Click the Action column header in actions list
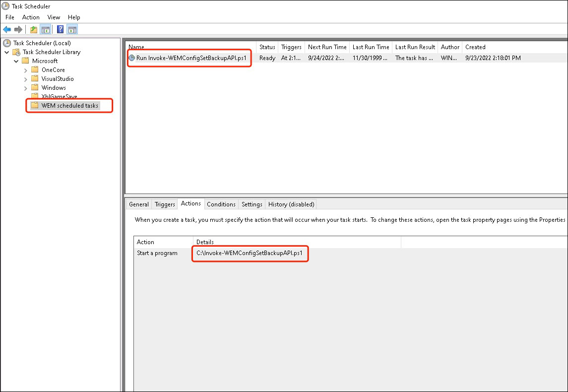568x392 pixels. [x=163, y=242]
